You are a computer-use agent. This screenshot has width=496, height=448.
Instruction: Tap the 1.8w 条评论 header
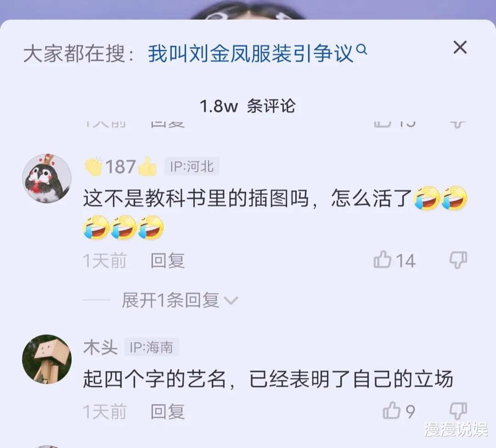click(248, 106)
